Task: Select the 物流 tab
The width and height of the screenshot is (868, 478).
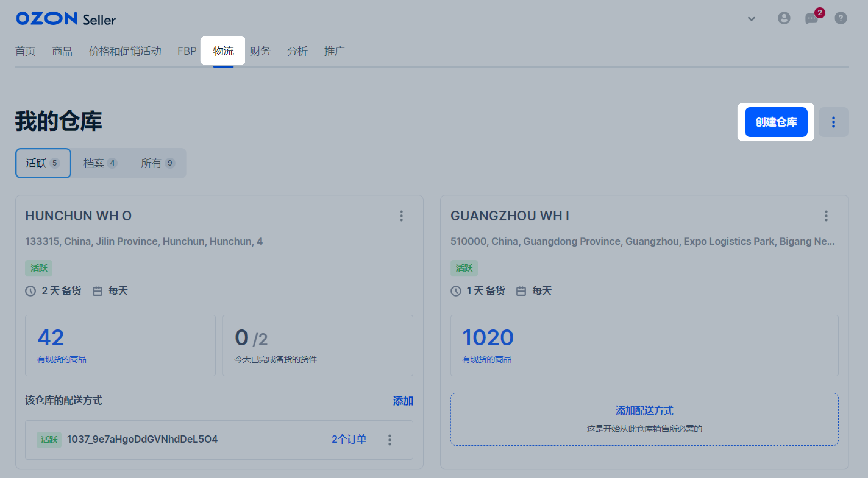Action: click(x=223, y=51)
